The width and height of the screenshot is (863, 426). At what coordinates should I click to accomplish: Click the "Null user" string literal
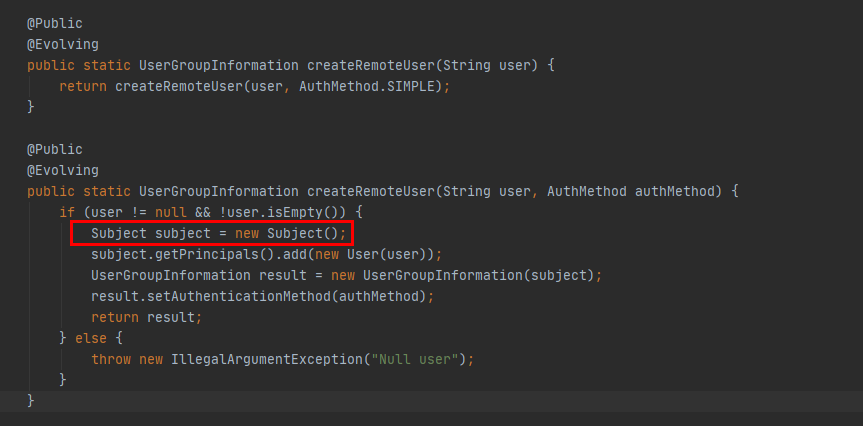(415, 359)
